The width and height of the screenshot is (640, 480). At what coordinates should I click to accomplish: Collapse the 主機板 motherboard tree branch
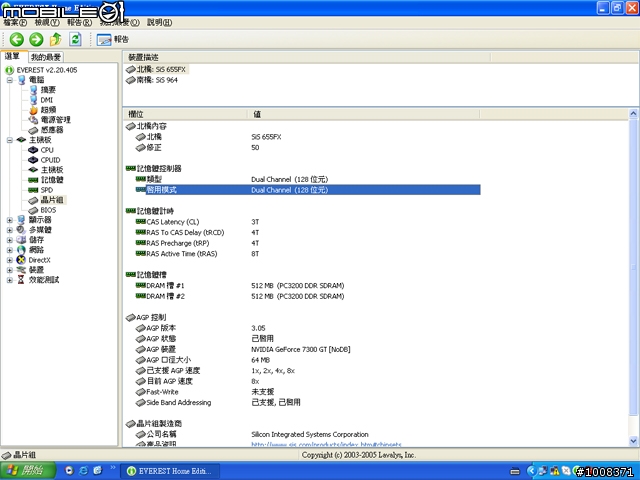[x=9, y=140]
